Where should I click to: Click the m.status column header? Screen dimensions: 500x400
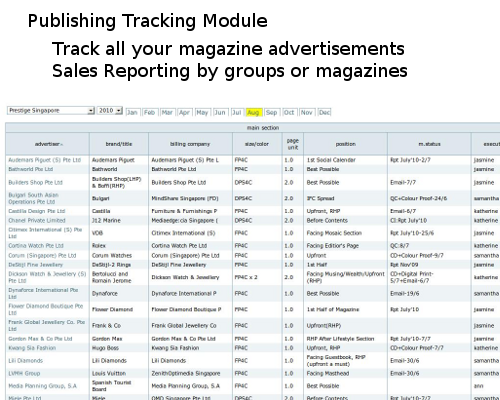429,144
